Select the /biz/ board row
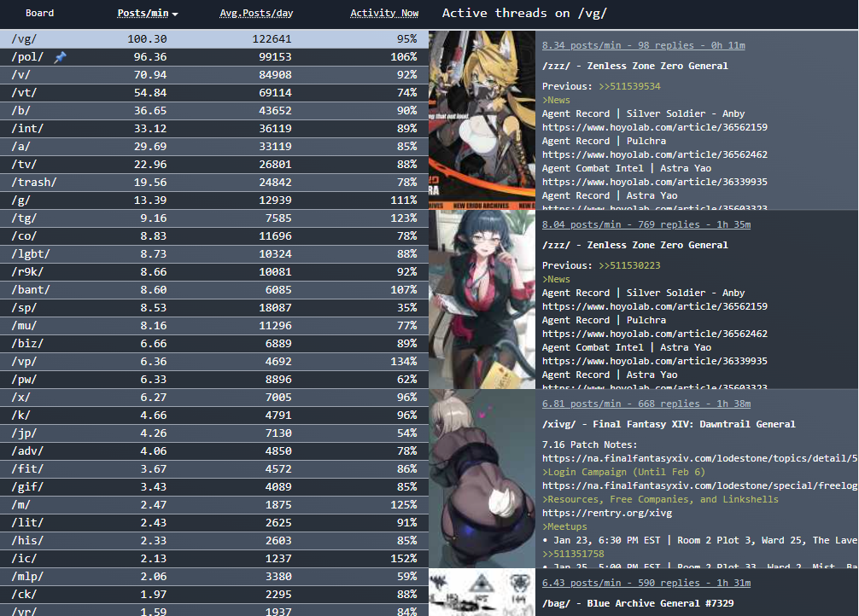 pos(214,343)
